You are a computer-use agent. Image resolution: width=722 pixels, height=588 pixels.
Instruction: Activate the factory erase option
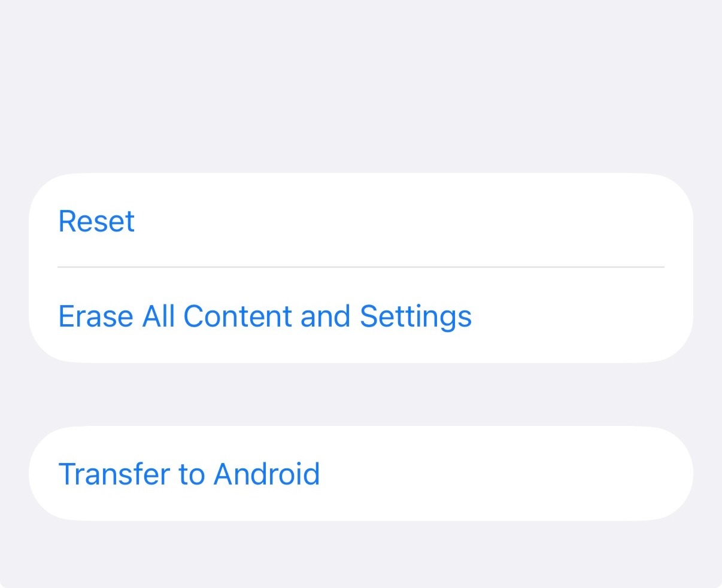(265, 316)
